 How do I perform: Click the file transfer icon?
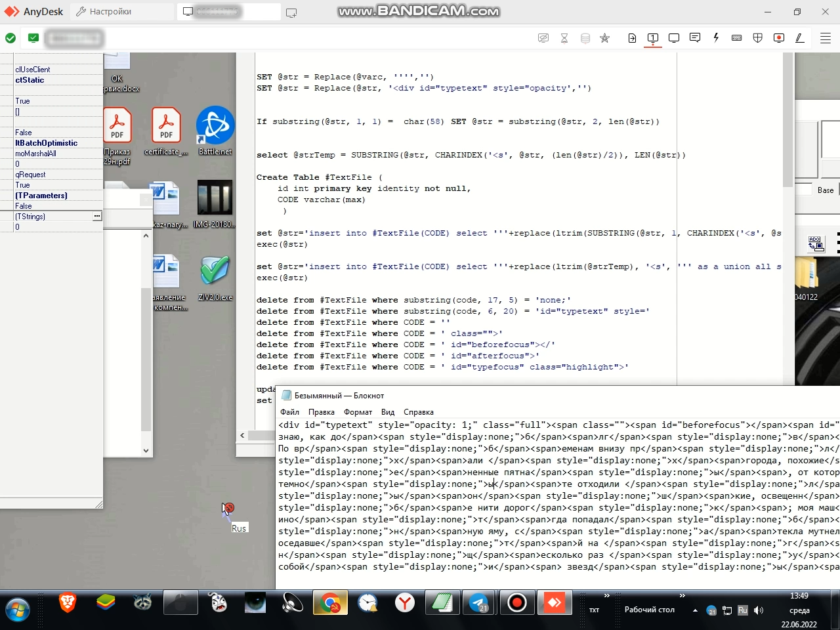[632, 38]
